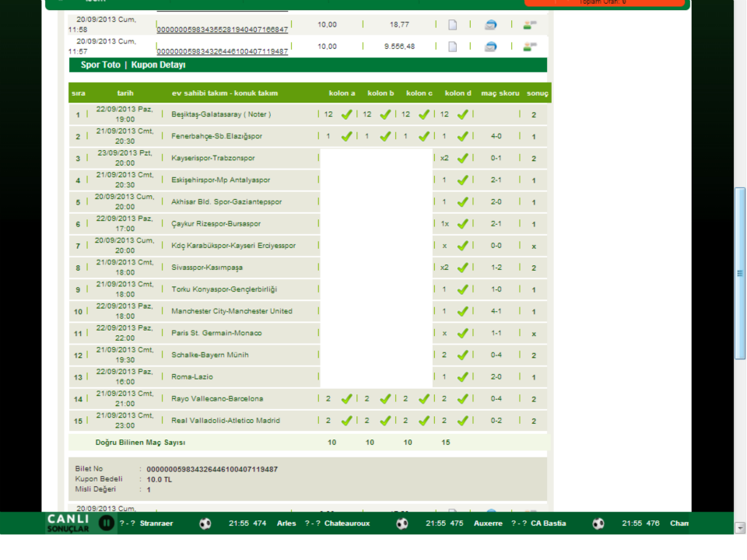
Task: Pause the live results ticker
Action: pos(107,523)
